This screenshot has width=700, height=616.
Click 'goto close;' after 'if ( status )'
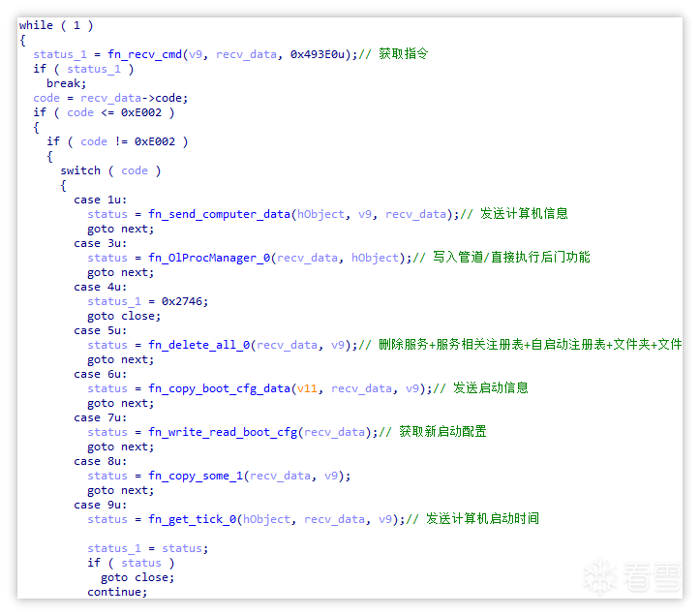[137, 577]
